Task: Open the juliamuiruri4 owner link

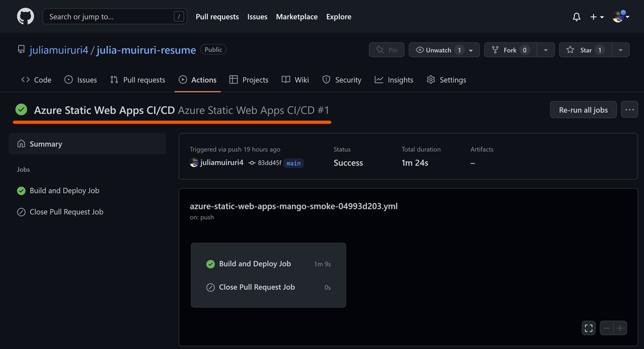Action: tap(59, 50)
